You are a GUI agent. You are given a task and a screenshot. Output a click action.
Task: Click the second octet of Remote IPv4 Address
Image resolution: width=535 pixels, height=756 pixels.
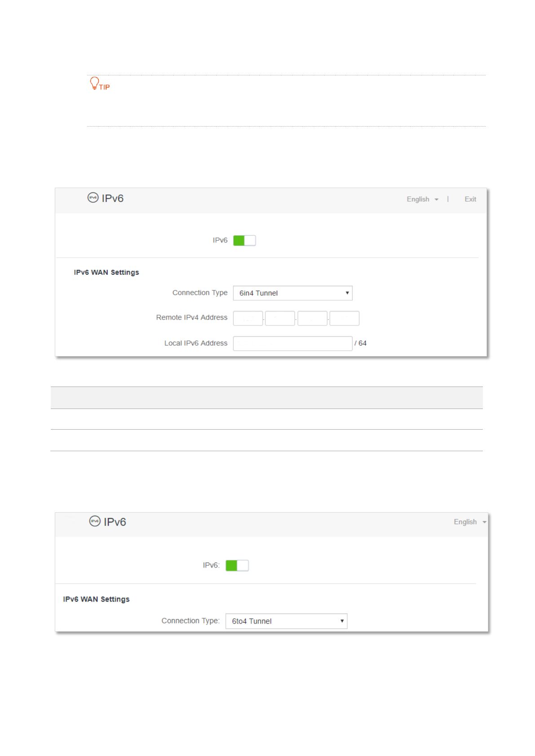pyautogui.click(x=280, y=318)
